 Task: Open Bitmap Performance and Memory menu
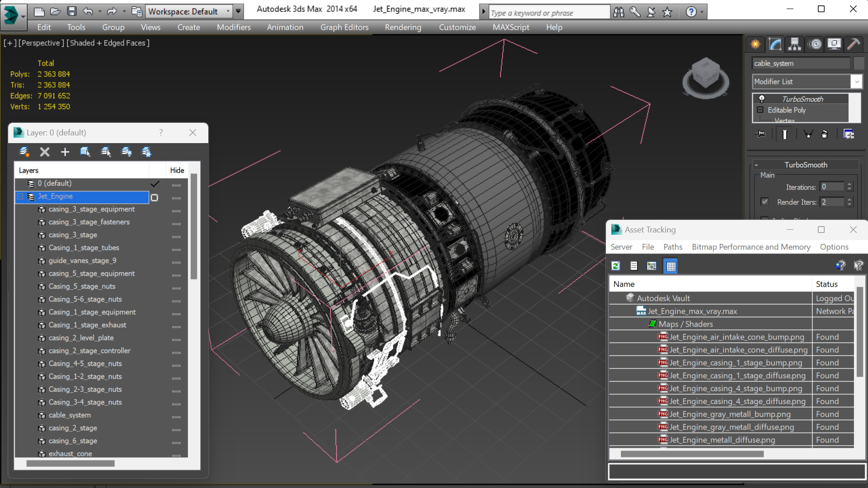(751, 247)
